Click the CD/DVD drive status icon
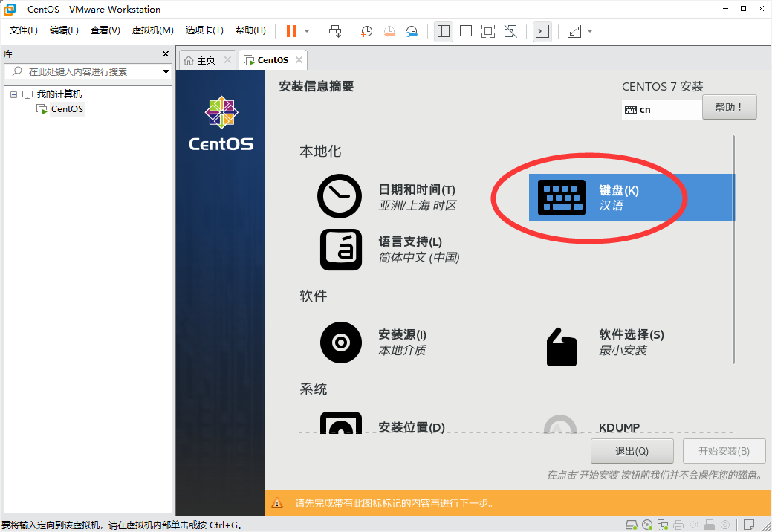This screenshot has width=772, height=532. pyautogui.click(x=647, y=525)
